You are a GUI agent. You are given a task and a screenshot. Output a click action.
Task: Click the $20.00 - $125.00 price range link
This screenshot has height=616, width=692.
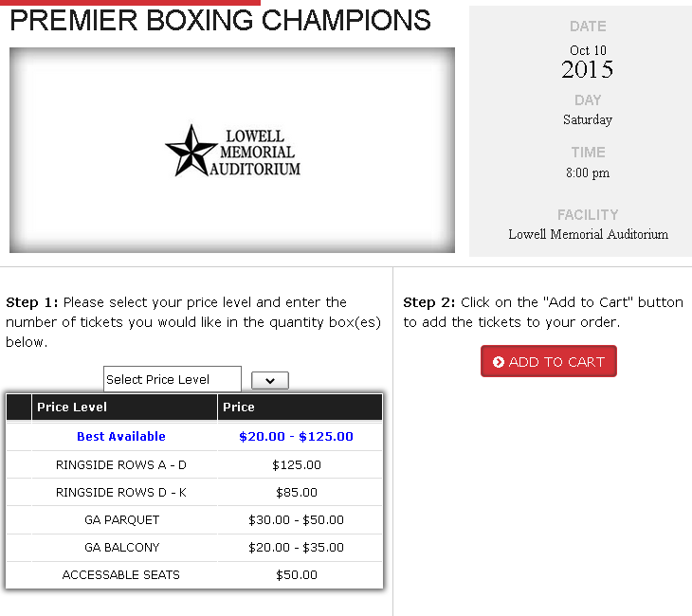[x=296, y=436]
